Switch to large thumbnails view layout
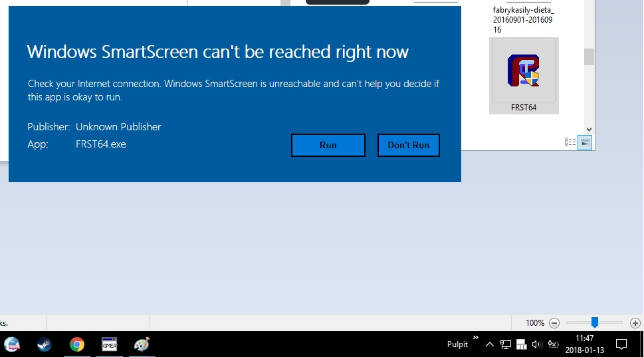This screenshot has width=644, height=357. click(x=585, y=142)
